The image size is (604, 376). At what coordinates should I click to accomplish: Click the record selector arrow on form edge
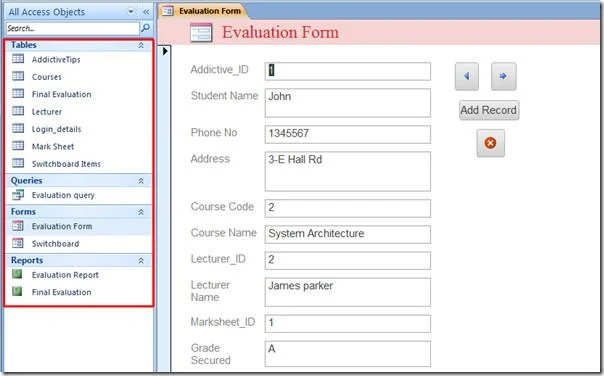(165, 51)
